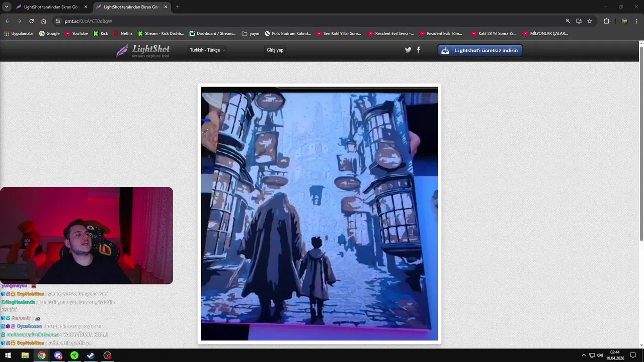644x362 pixels.
Task: Open the Resident Evil Serisi bookmark
Action: pos(391,34)
